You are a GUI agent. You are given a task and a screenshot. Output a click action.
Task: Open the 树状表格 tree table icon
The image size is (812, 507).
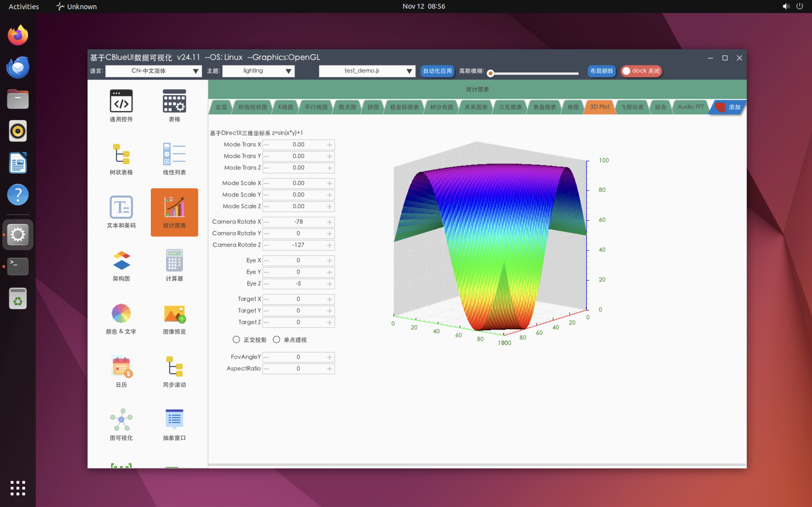pos(121,154)
